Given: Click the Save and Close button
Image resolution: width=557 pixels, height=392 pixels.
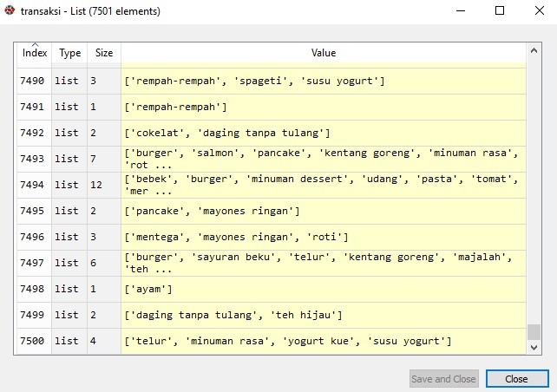Looking at the screenshot, I should [x=443, y=379].
